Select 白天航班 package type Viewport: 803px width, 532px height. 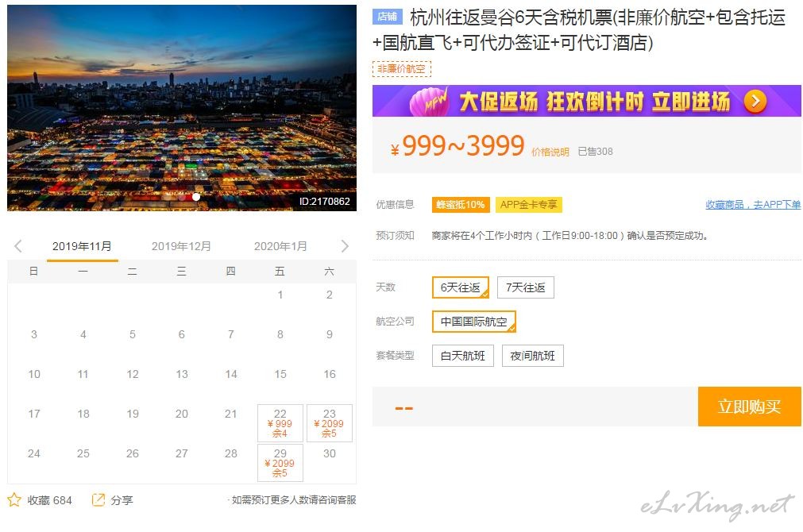point(463,356)
